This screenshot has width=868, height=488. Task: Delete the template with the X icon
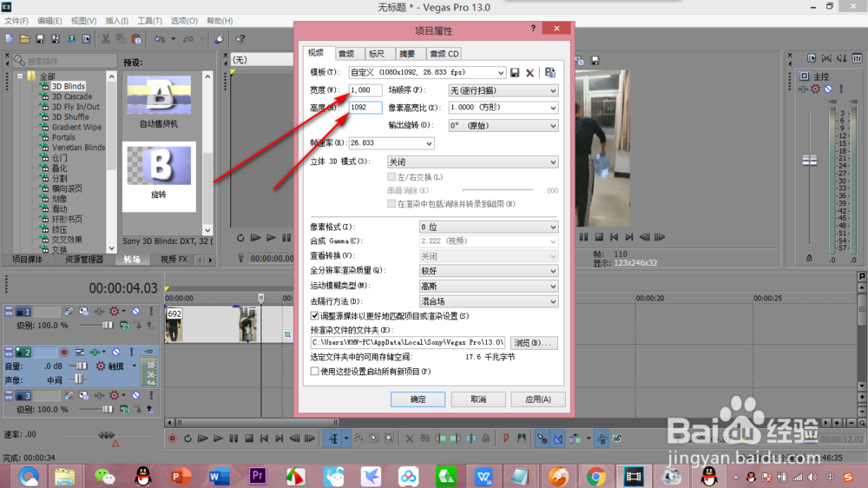click(x=529, y=73)
